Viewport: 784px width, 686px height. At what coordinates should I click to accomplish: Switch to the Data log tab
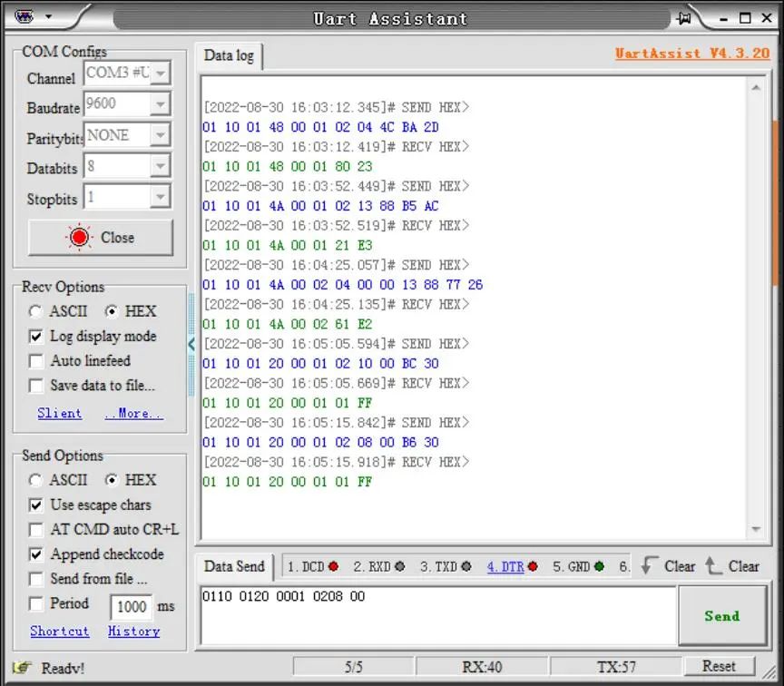point(229,55)
